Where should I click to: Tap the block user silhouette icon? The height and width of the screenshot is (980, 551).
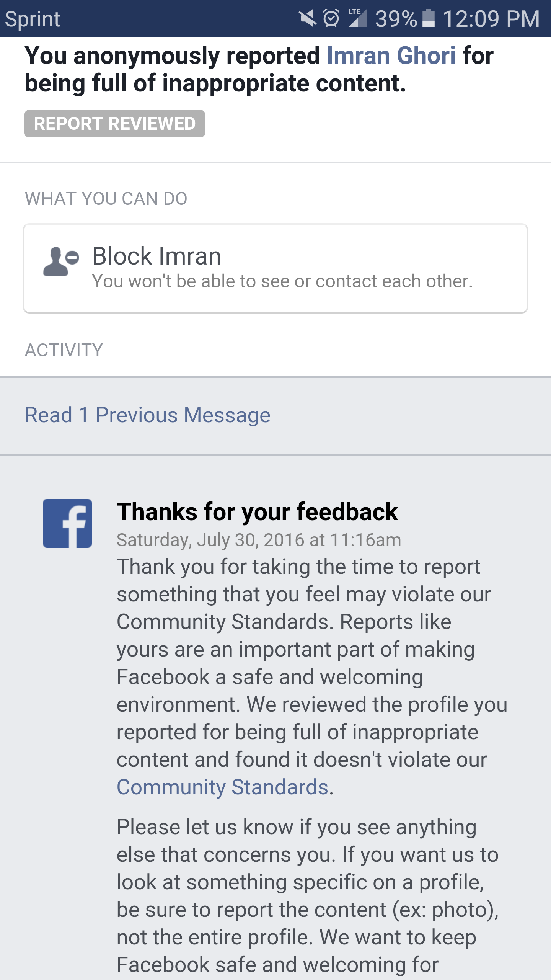(61, 261)
